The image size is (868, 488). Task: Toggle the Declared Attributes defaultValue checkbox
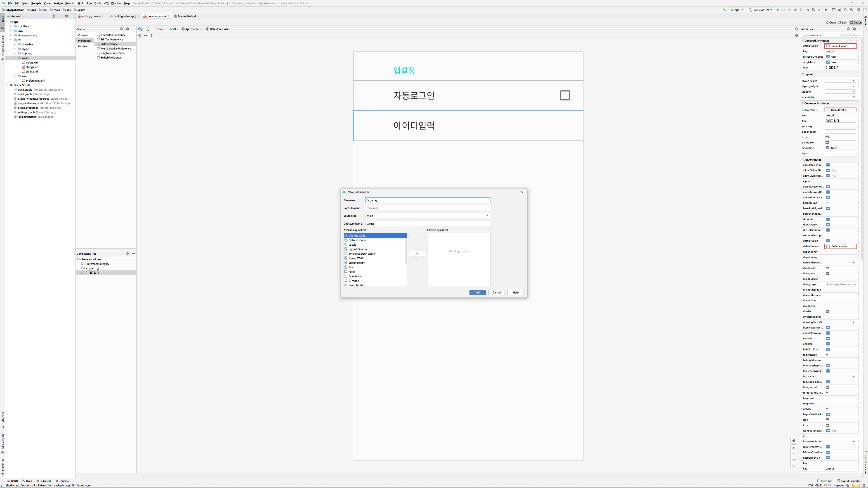pyautogui.click(x=828, y=46)
